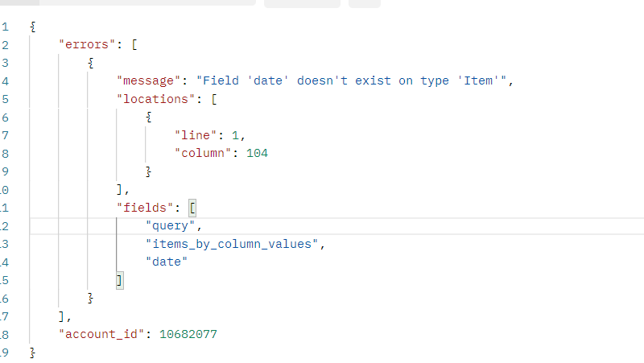This screenshot has width=644, height=363.
Task: Click the "date" string in fields array
Action: coord(166,262)
